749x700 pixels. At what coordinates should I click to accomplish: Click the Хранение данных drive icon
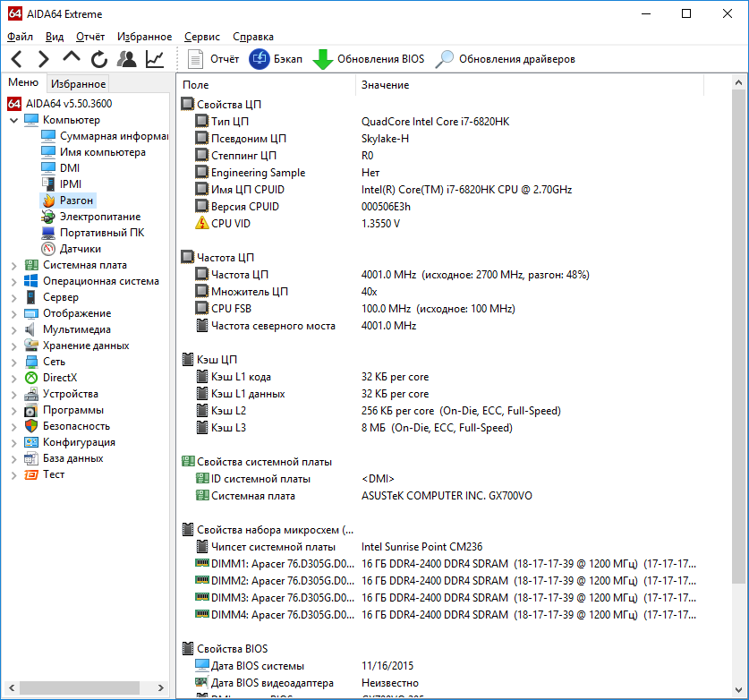31,346
